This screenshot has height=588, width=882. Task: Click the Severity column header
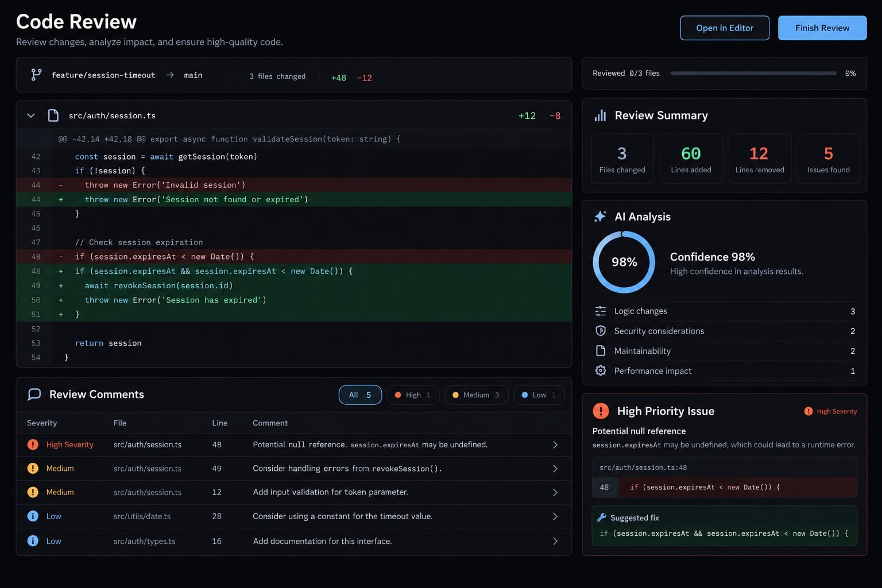[x=42, y=423]
